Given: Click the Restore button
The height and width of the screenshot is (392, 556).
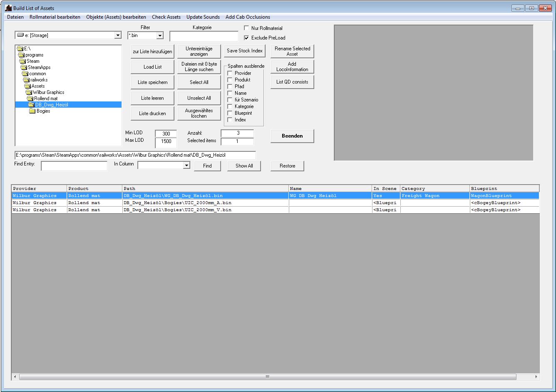Looking at the screenshot, I should click(x=287, y=166).
